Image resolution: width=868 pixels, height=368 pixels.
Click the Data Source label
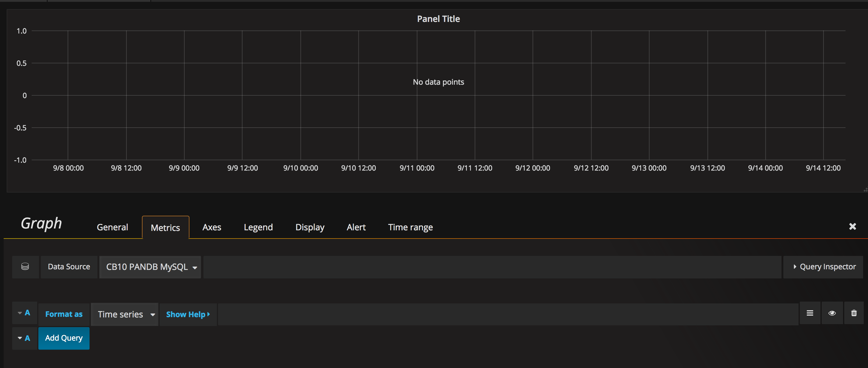click(69, 267)
